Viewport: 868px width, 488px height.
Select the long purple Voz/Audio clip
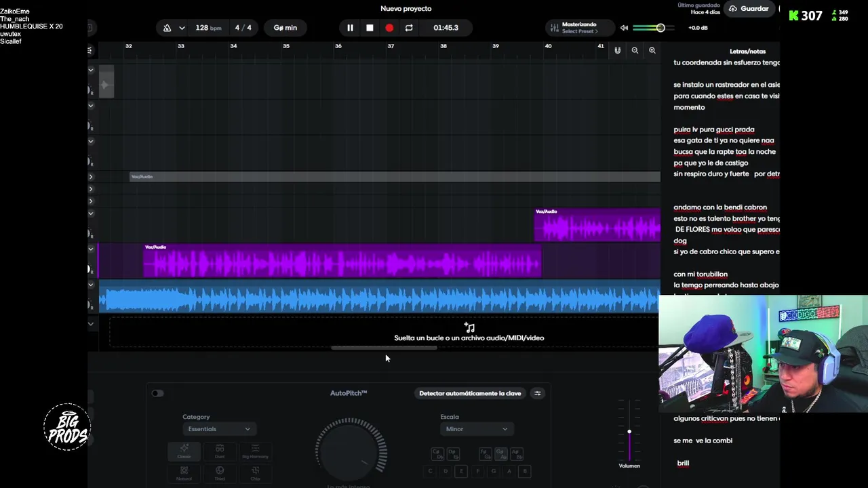342,261
